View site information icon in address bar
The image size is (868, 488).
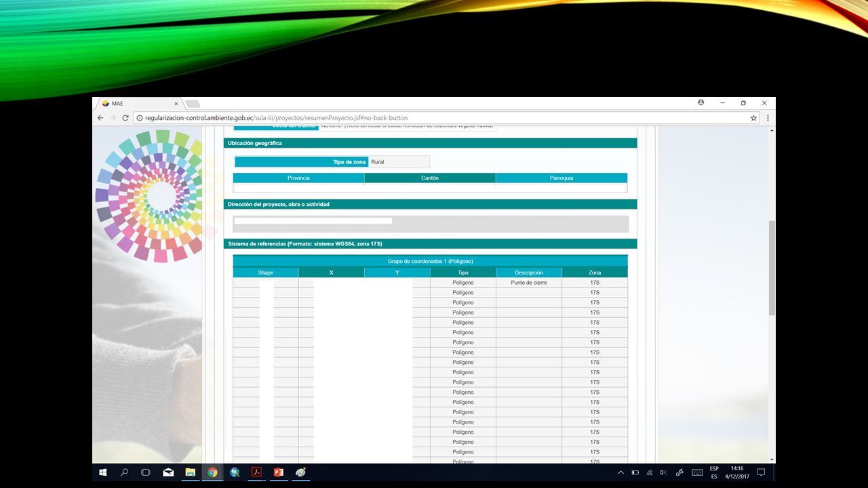coord(140,118)
